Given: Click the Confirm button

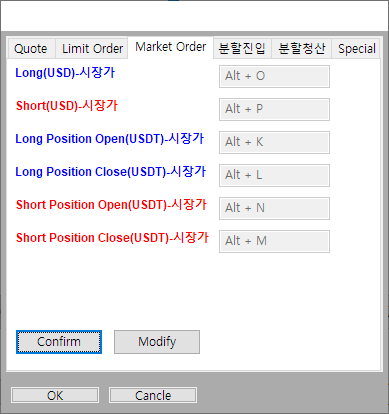Looking at the screenshot, I should click(59, 342).
